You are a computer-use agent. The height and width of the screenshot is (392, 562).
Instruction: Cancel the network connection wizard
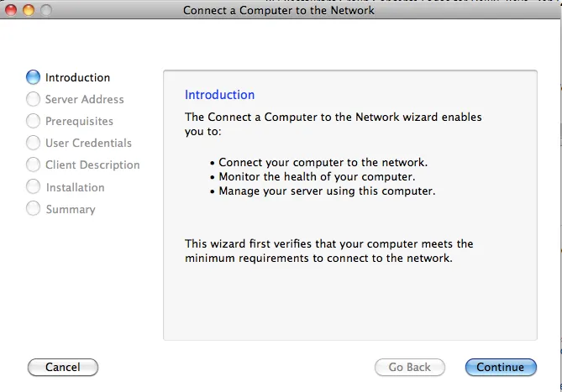pyautogui.click(x=63, y=367)
